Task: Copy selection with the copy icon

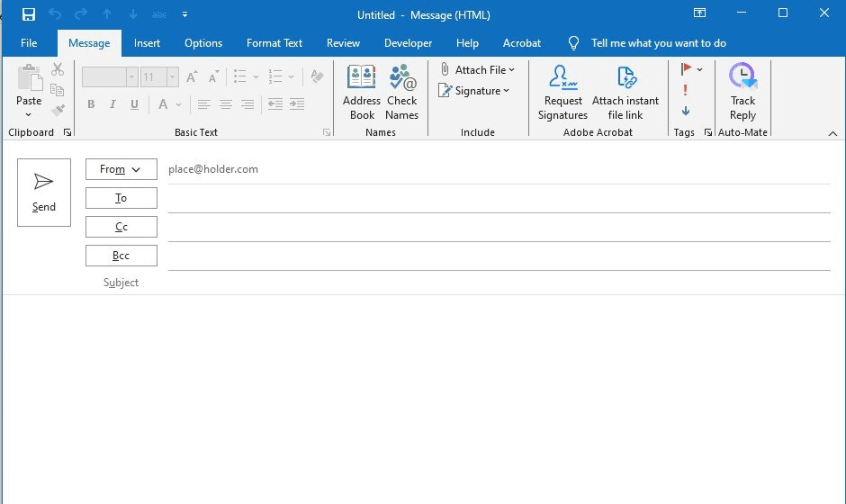Action: tap(58, 90)
